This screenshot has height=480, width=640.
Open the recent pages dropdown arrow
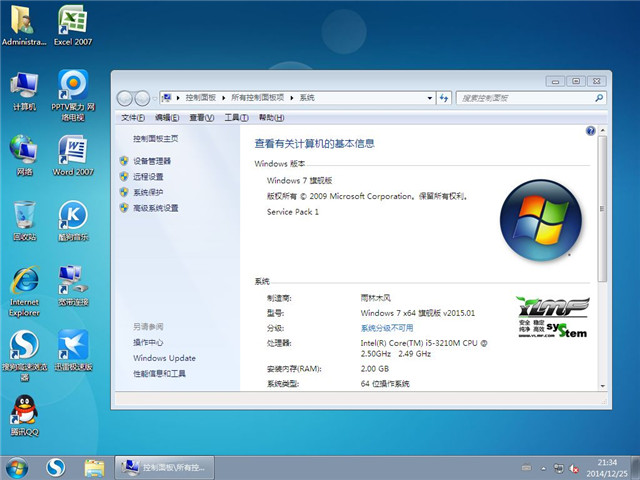pos(154,98)
